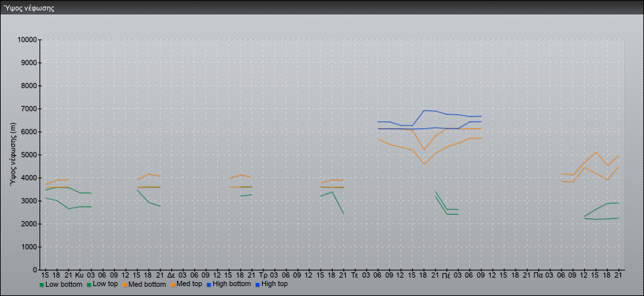The image size is (644, 296).
Task: Toggle the Med bottom legend entry
Action: click(x=144, y=284)
